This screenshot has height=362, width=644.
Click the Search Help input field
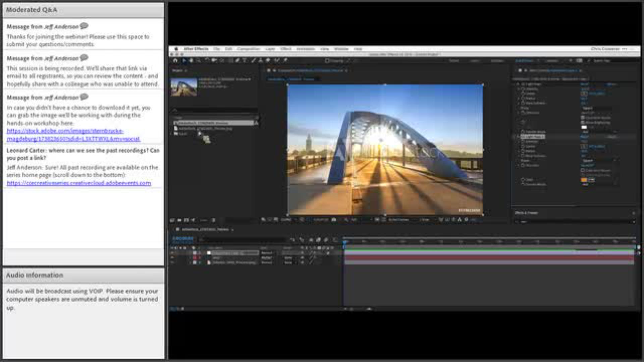click(613, 61)
